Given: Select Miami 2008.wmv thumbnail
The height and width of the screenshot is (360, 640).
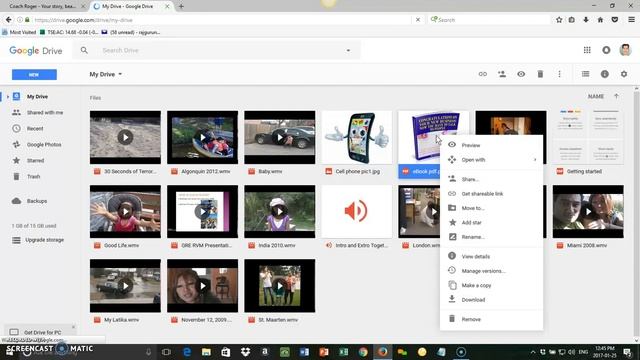Looking at the screenshot, I should [x=588, y=211].
